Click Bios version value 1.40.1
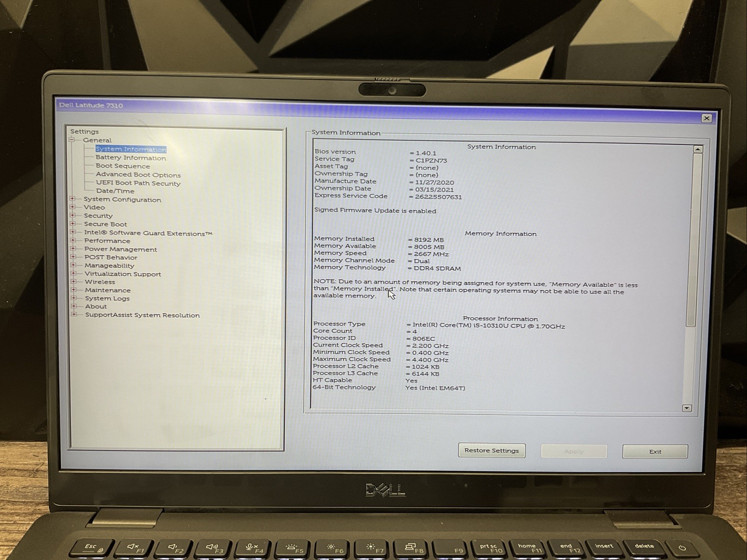 [x=426, y=153]
